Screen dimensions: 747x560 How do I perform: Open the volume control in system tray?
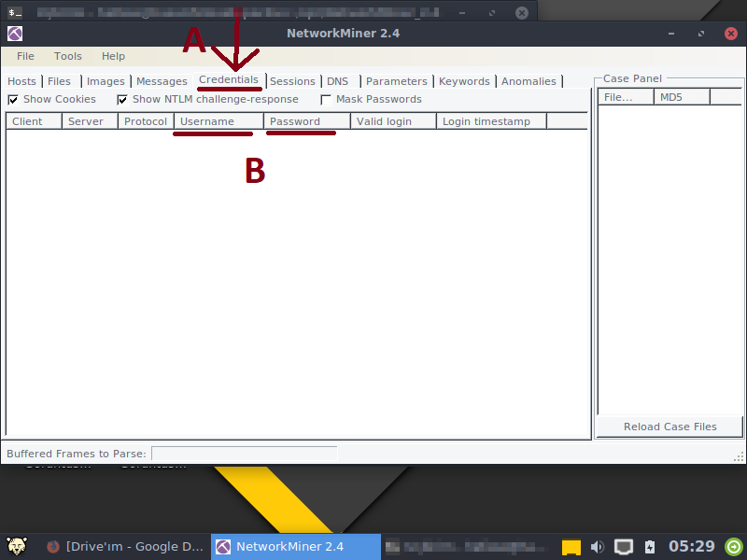[x=597, y=547]
